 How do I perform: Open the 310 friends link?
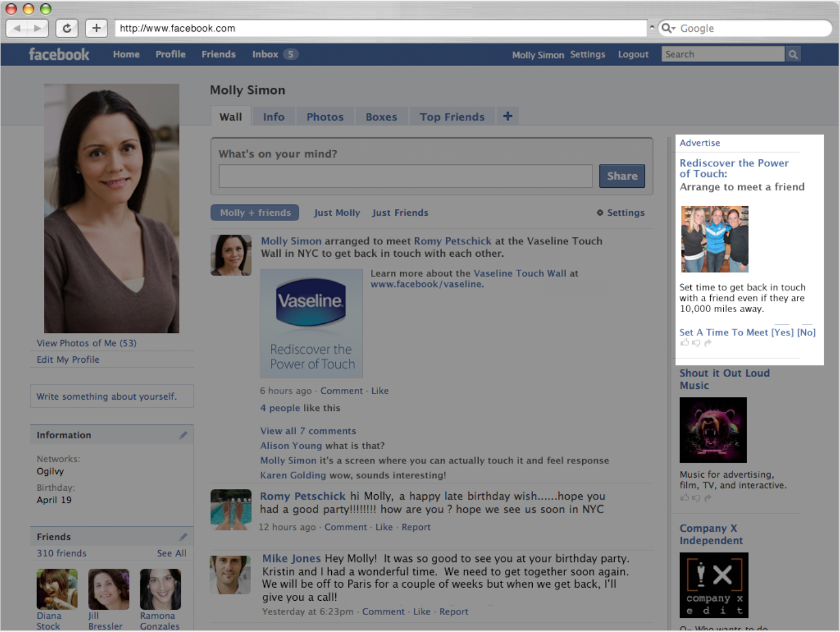point(61,553)
